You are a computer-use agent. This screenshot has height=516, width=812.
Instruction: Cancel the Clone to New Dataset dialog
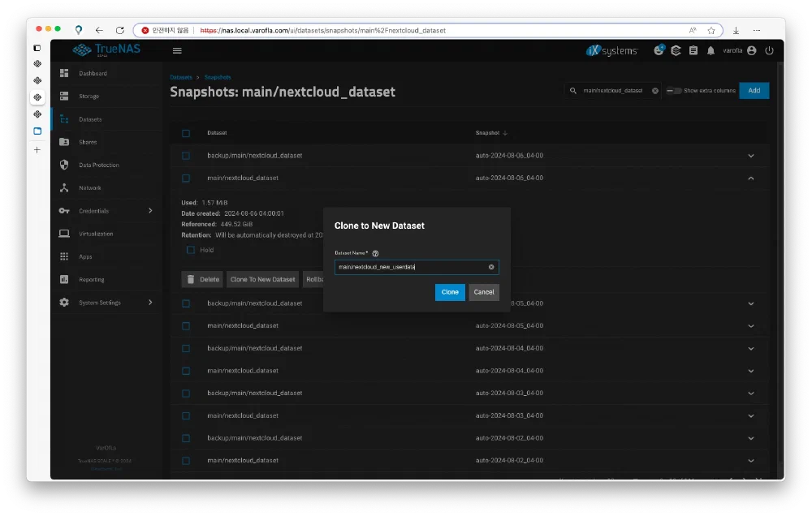[x=483, y=292]
